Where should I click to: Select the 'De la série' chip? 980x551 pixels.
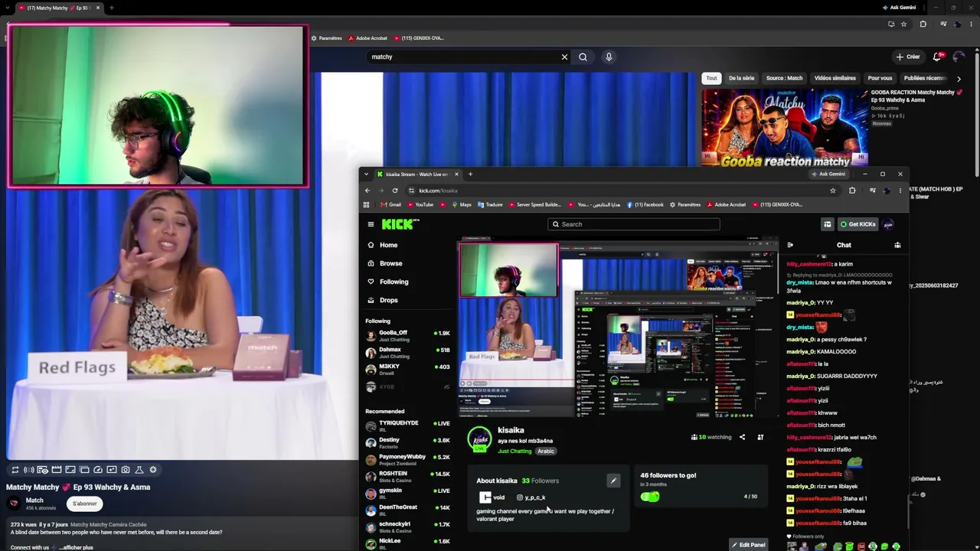[x=741, y=78]
